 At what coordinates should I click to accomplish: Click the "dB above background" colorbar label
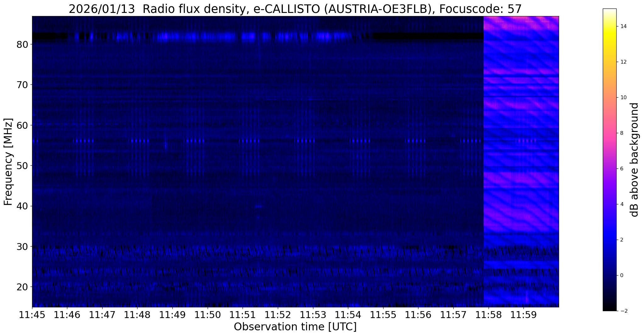(x=635, y=160)
